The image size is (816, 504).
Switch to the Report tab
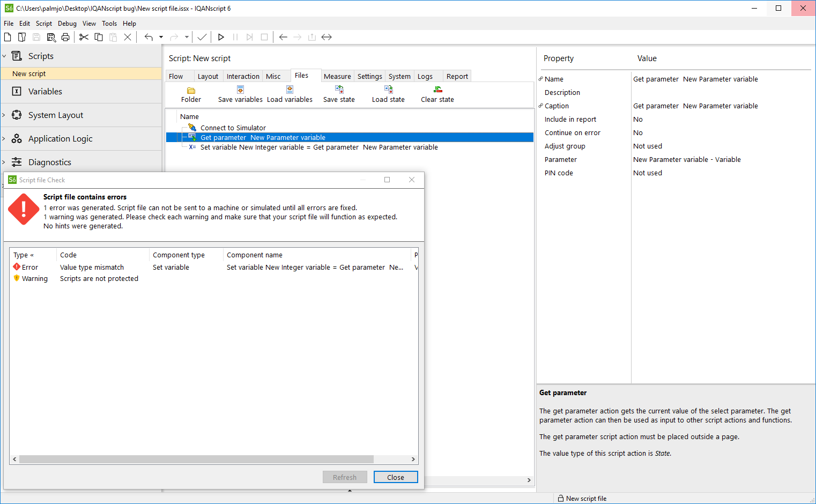point(457,76)
